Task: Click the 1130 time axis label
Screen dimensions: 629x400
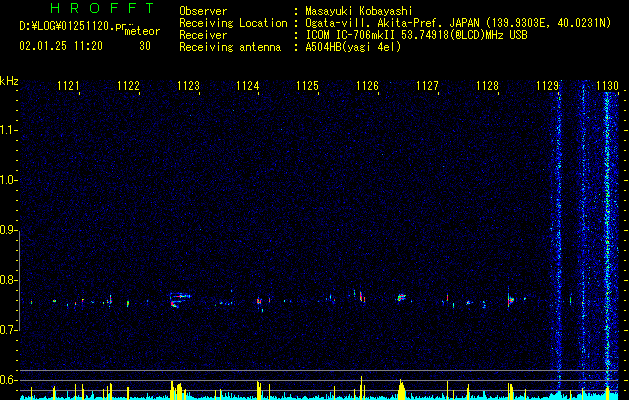Action: [x=607, y=86]
